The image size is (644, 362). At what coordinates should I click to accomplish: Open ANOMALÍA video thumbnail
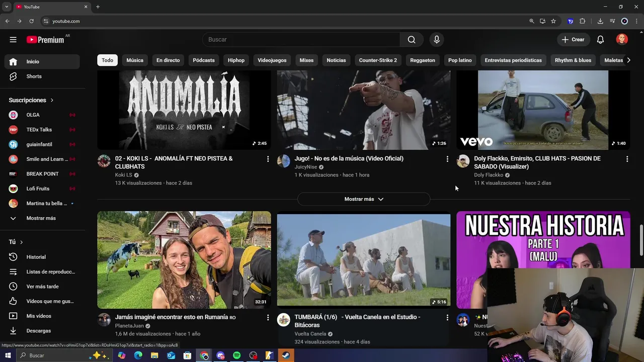pyautogui.click(x=184, y=110)
